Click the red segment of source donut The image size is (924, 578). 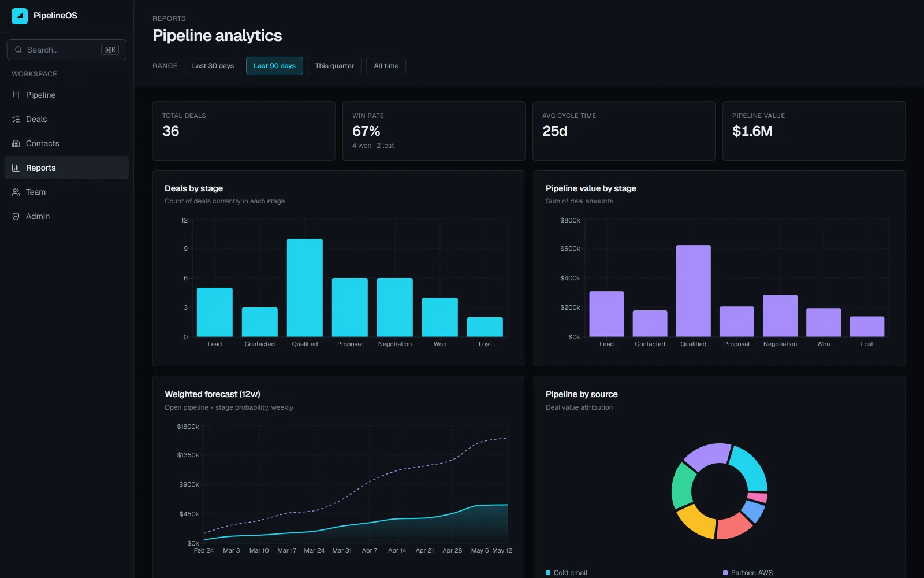[x=733, y=526]
